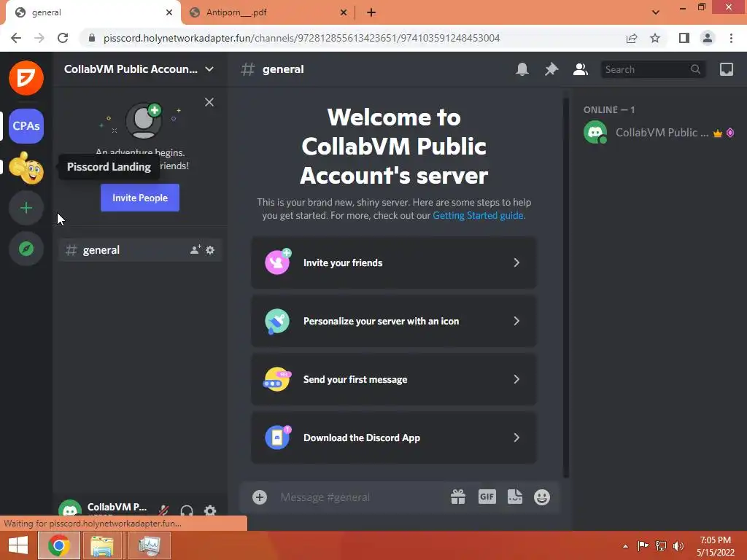Click the chat area scrollbar
Screen dimensions: 747x560
click(566, 287)
